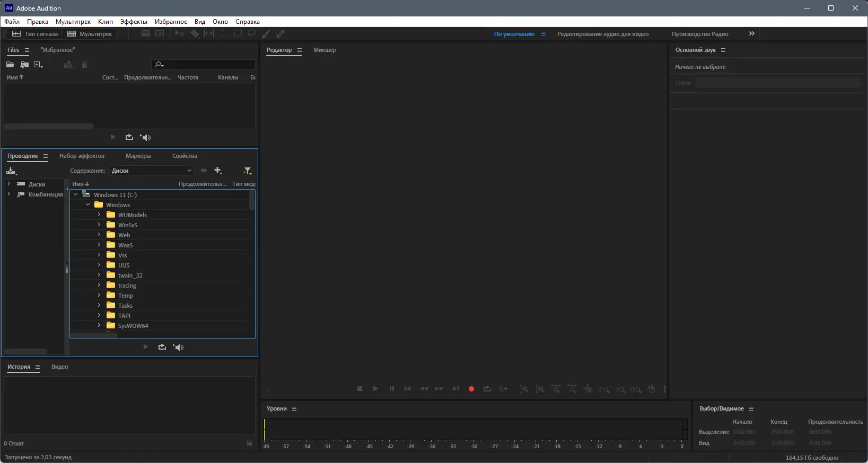The image size is (868, 463).
Task: Click the Files panel horizontal scrollbar
Action: [x=49, y=126]
